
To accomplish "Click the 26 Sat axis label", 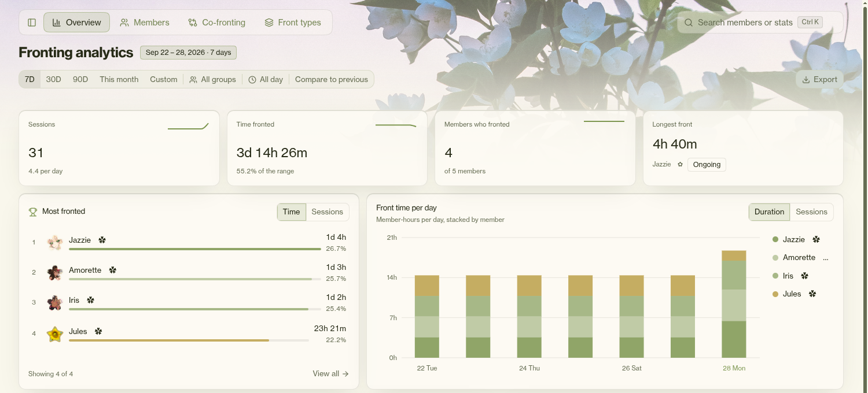I will [x=632, y=368].
